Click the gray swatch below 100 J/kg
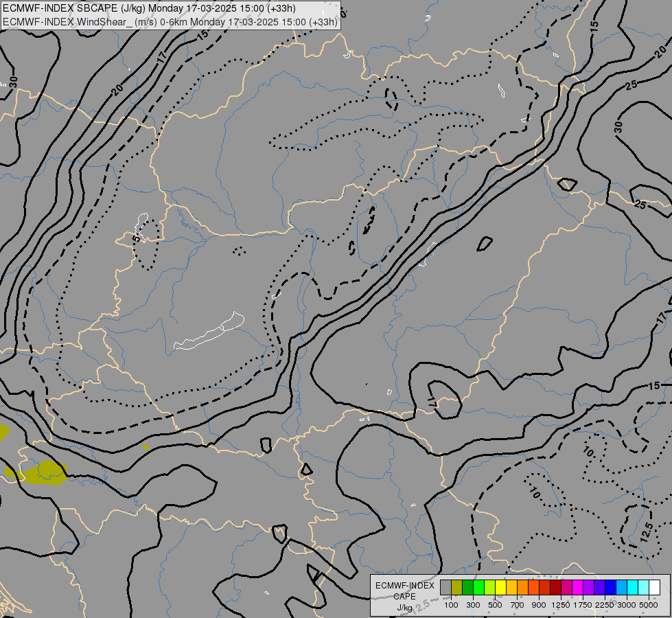Viewport: 672px width, 618px height. pos(445,587)
